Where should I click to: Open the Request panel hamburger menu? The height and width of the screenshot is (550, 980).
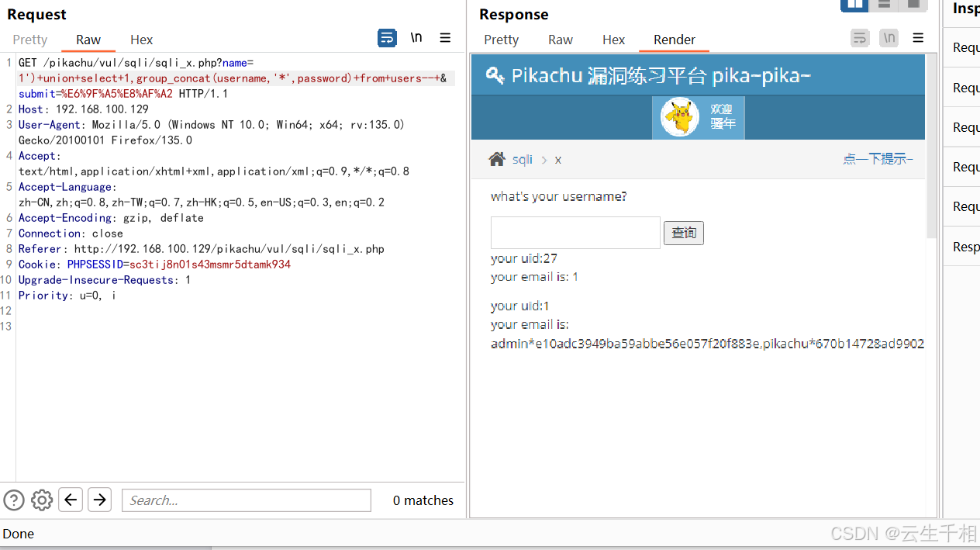coord(445,37)
